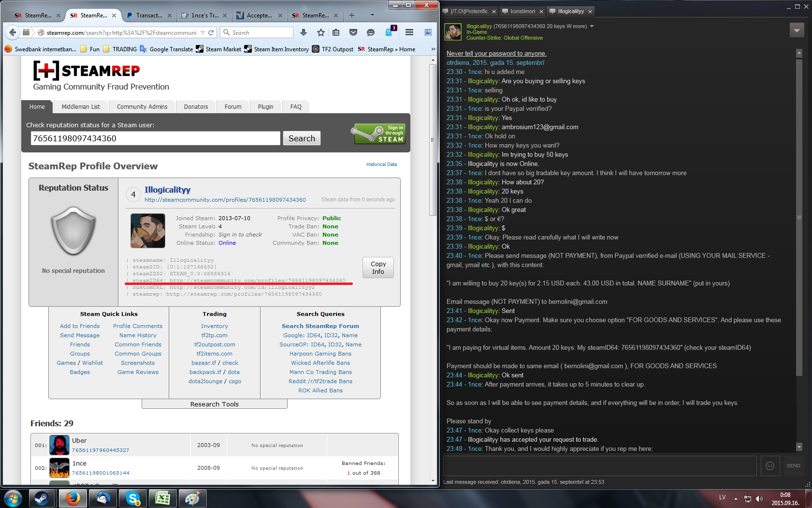Click the Steam ID search input field

(155, 138)
